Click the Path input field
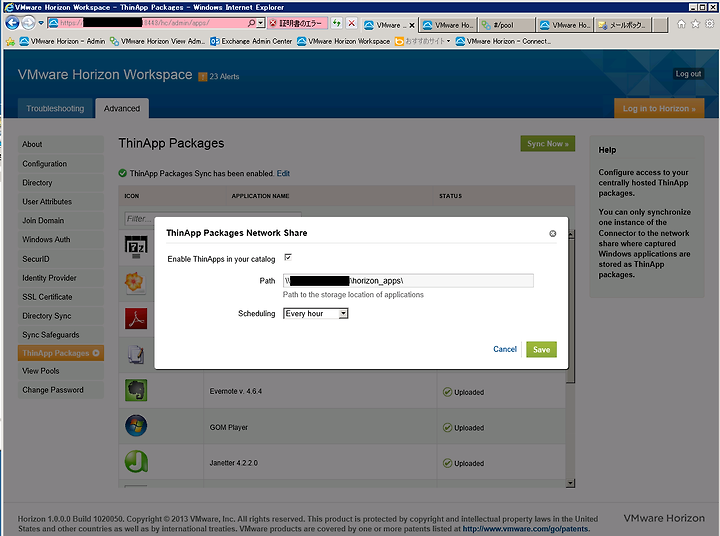 coord(408,281)
